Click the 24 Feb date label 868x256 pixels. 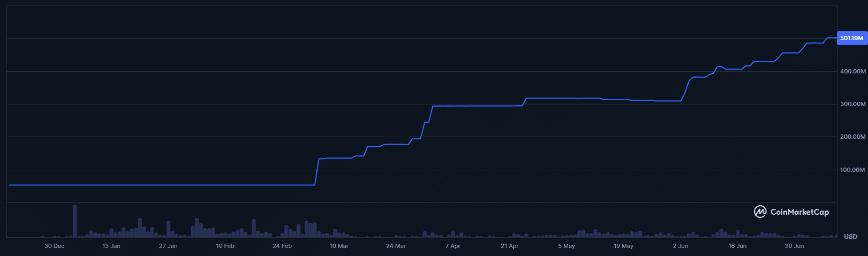tap(282, 246)
